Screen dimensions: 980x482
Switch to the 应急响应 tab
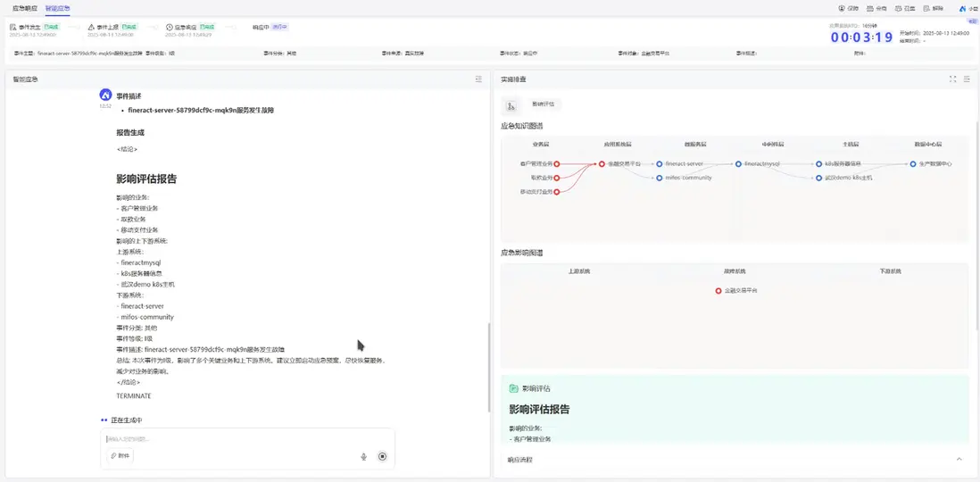coord(25,8)
